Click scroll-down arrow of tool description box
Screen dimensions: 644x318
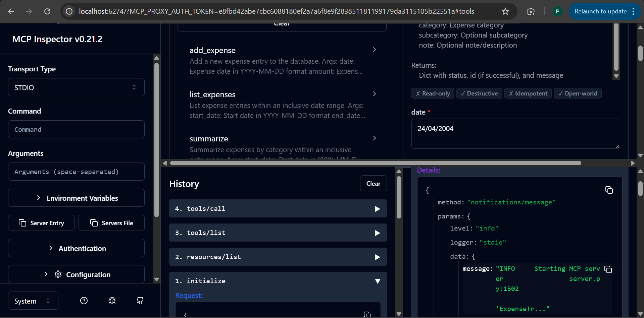click(616, 76)
